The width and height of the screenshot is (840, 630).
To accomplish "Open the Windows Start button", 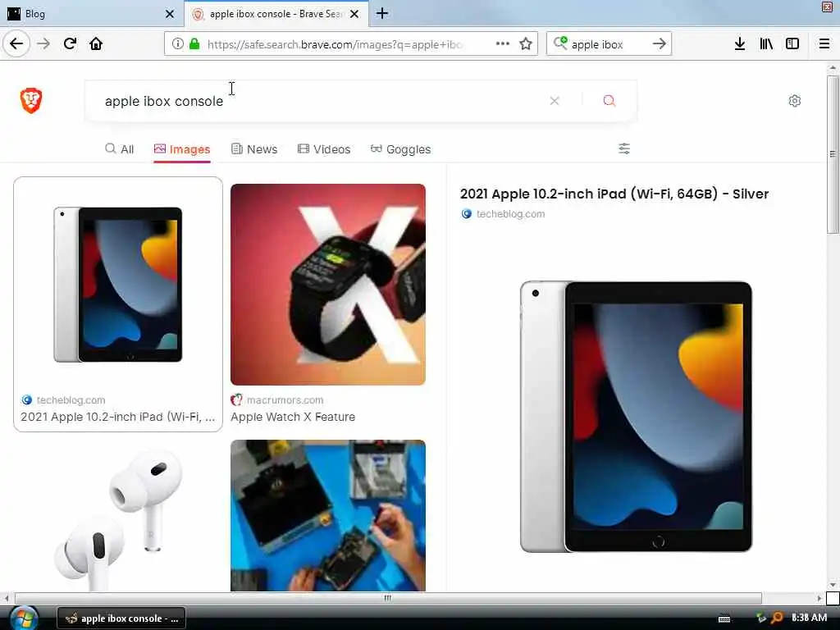I will click(24, 619).
